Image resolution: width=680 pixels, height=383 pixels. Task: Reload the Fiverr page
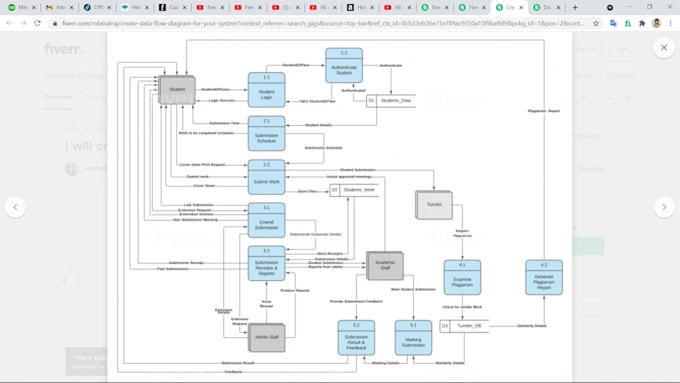(37, 23)
